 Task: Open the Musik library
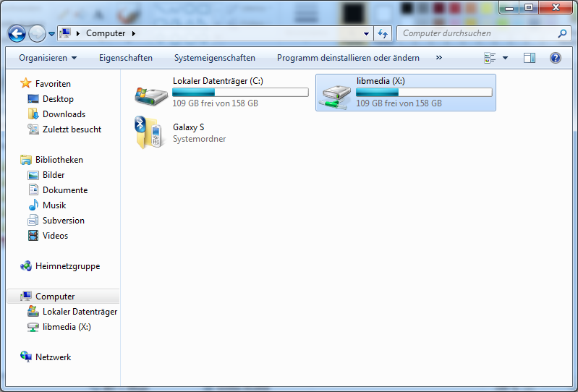(x=54, y=205)
